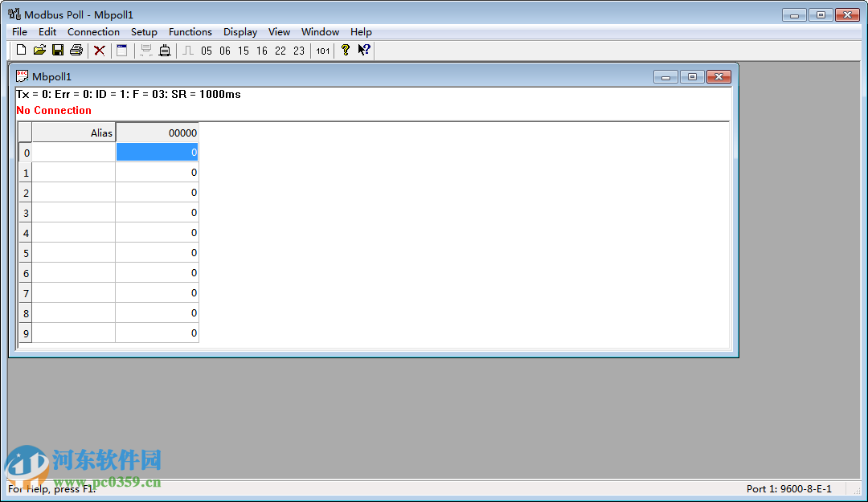Open a saved Modbus Poll file
Image resolution: width=868 pixels, height=502 pixels.
[x=39, y=50]
